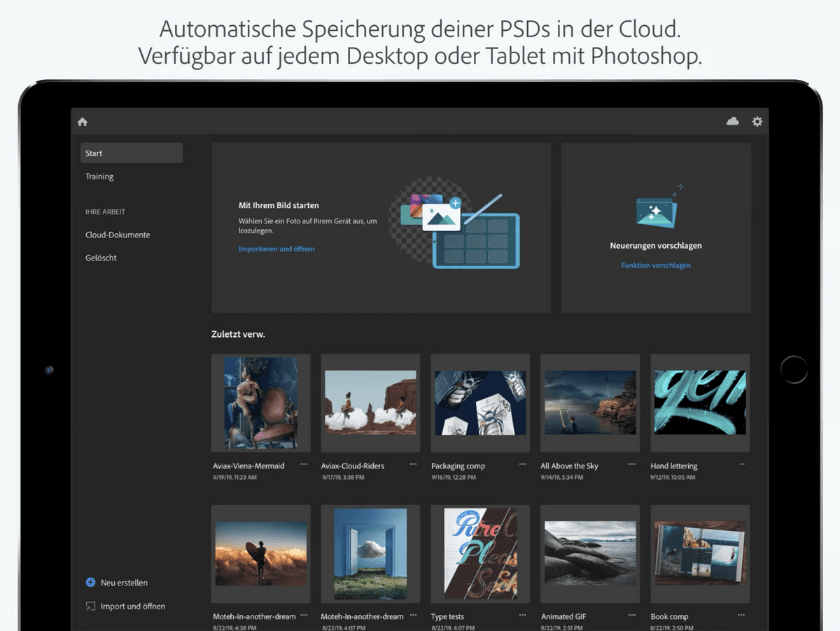Create a new document with Neu erstellen
The height and width of the screenshot is (631, 840).
(117, 583)
